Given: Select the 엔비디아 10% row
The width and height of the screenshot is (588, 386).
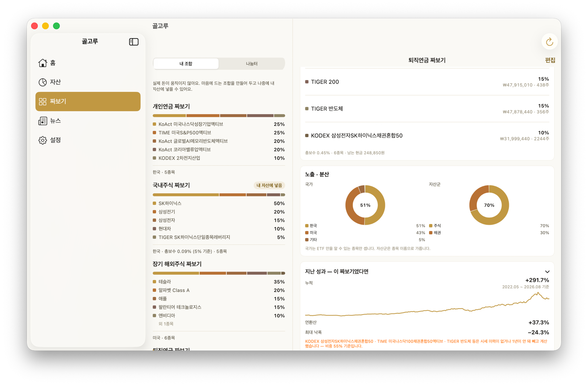Looking at the screenshot, I should point(219,316).
